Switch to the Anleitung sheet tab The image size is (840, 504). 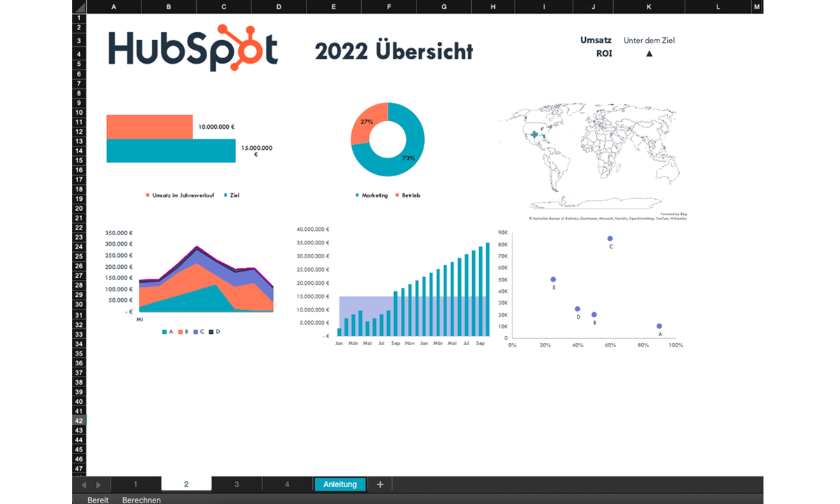pos(340,484)
